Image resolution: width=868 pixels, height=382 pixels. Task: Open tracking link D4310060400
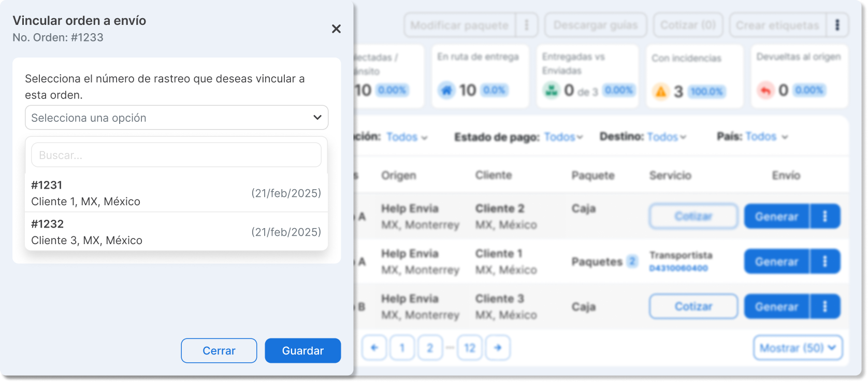click(x=678, y=268)
